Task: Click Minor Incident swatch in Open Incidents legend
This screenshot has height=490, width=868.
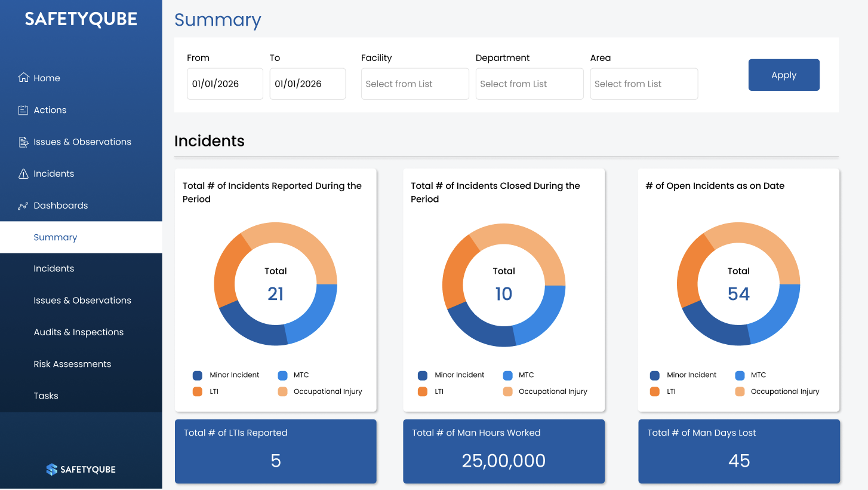Action: [x=655, y=376]
